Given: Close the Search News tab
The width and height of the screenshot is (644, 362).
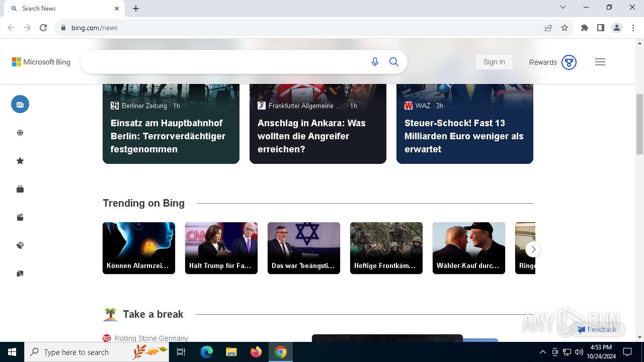Looking at the screenshot, I should tap(117, 9).
